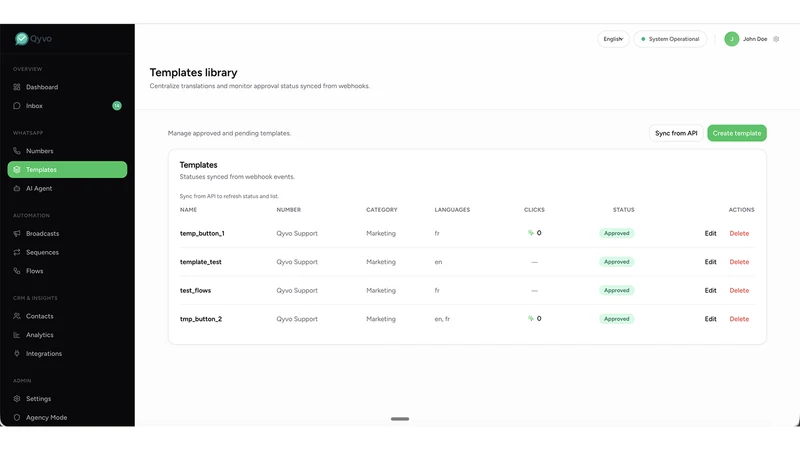Open Integrations page
Screen dimensions: 800x450
67,354
